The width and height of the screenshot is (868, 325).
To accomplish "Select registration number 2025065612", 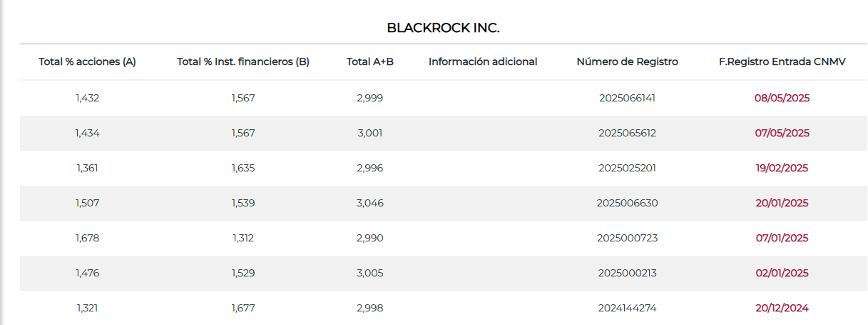I will (x=628, y=133).
